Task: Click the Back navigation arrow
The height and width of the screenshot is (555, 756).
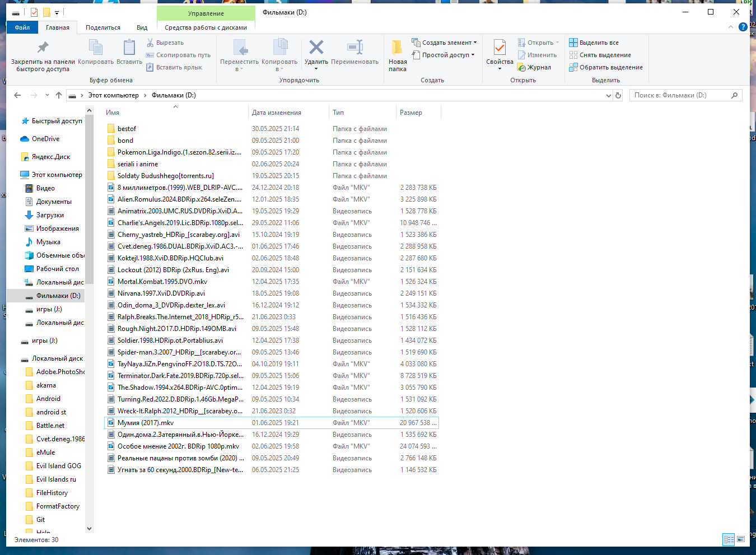Action: [x=17, y=95]
